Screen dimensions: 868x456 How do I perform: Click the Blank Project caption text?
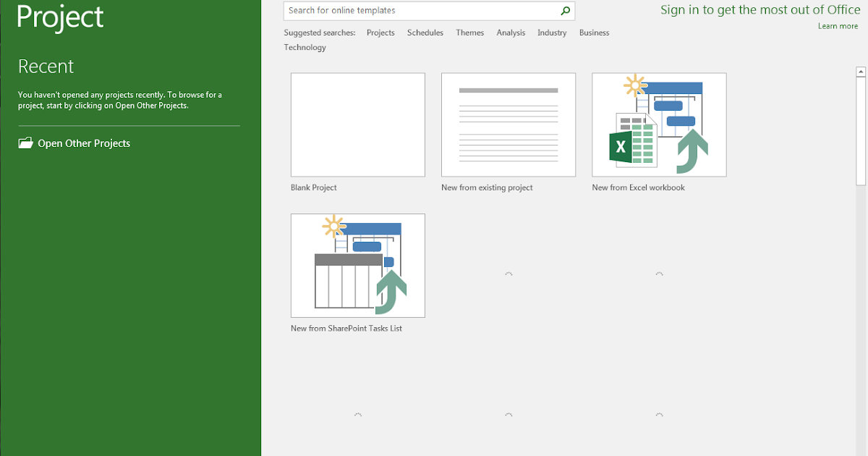314,187
